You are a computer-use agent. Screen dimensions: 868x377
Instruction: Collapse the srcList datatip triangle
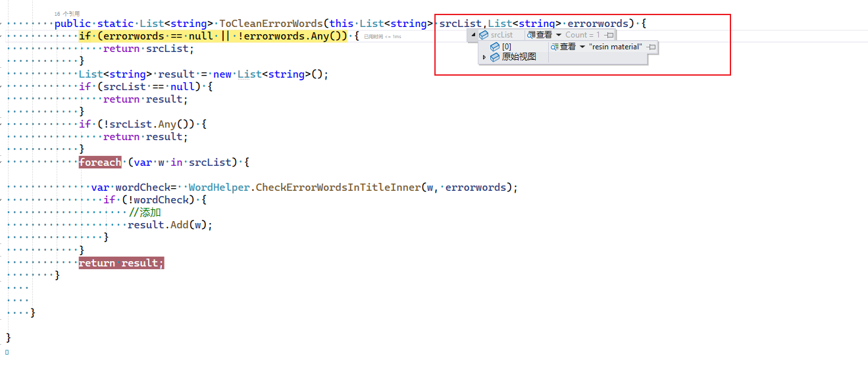pyautogui.click(x=473, y=35)
